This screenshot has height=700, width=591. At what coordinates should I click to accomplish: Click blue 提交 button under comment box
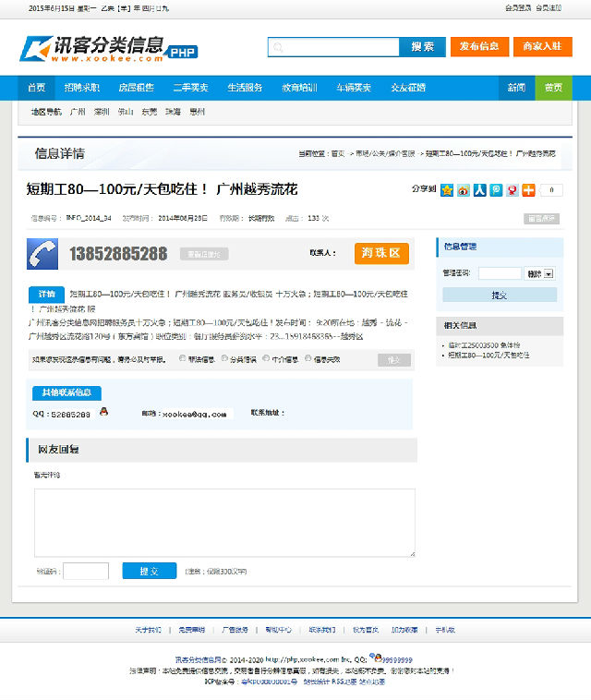149,571
